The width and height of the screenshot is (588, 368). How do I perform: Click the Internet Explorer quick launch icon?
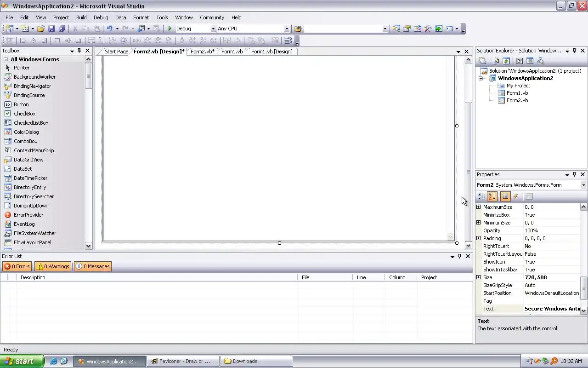54,361
